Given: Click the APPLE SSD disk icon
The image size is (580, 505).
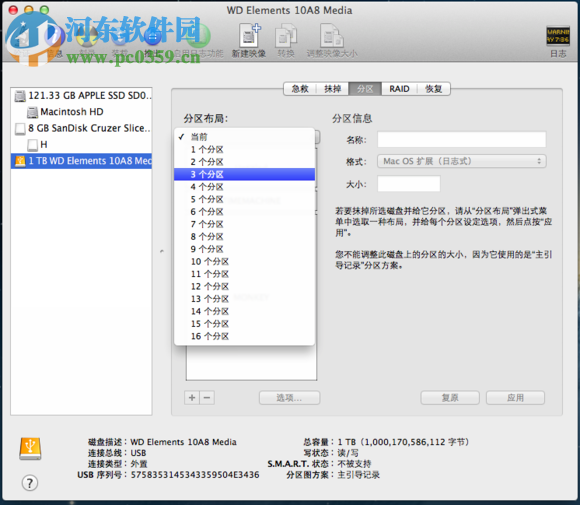Looking at the screenshot, I should point(20,96).
